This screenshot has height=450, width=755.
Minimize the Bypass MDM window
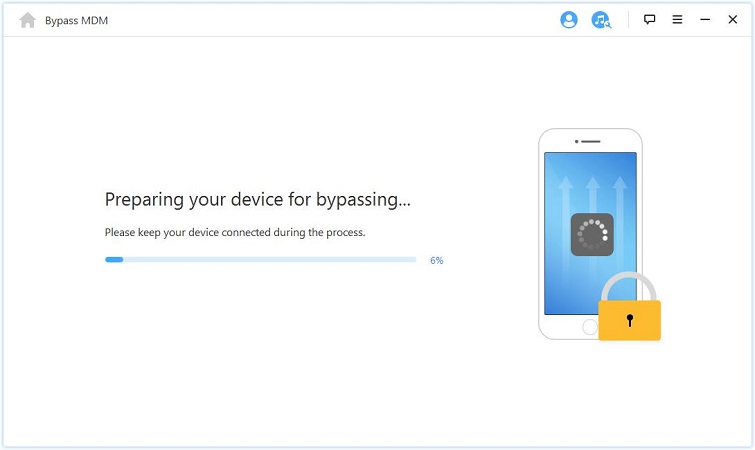point(705,19)
